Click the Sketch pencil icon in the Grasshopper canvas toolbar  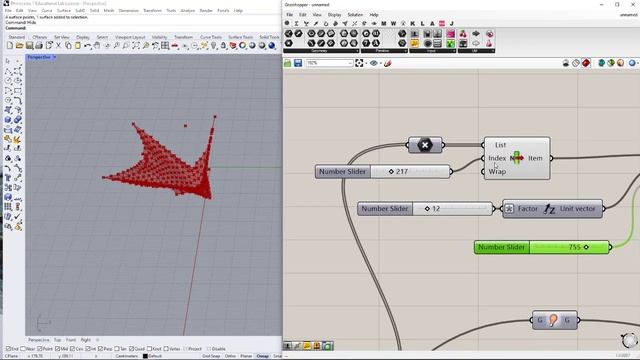(x=388, y=63)
